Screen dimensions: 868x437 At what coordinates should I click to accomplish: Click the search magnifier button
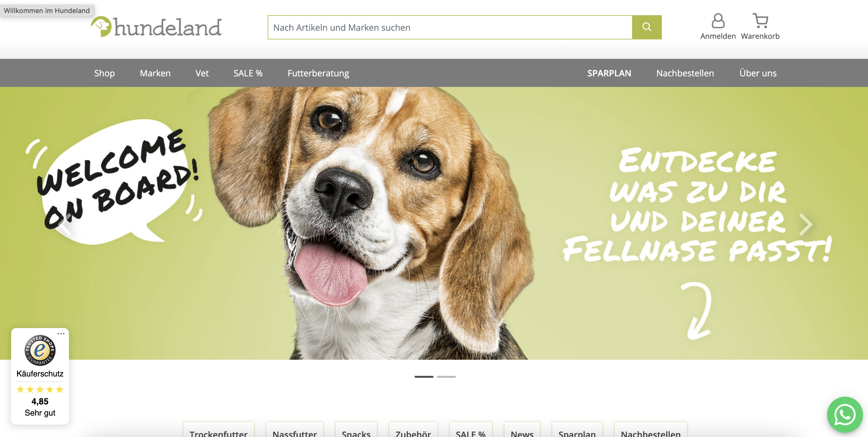(x=647, y=27)
